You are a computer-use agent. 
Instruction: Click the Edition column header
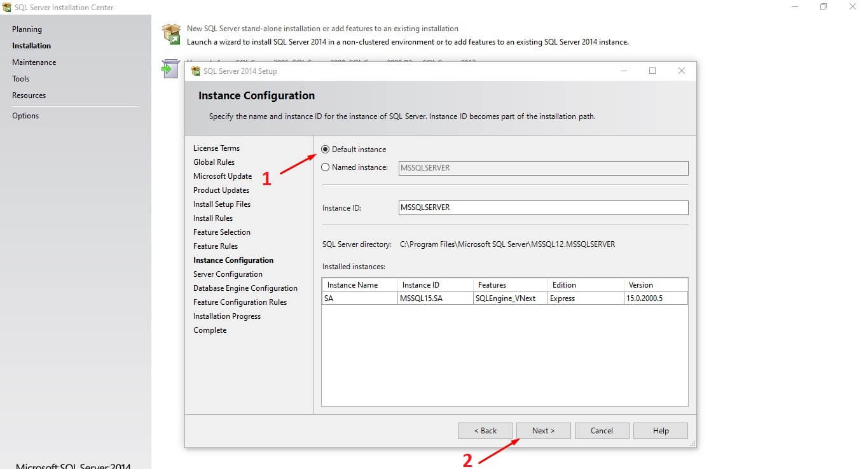point(586,285)
